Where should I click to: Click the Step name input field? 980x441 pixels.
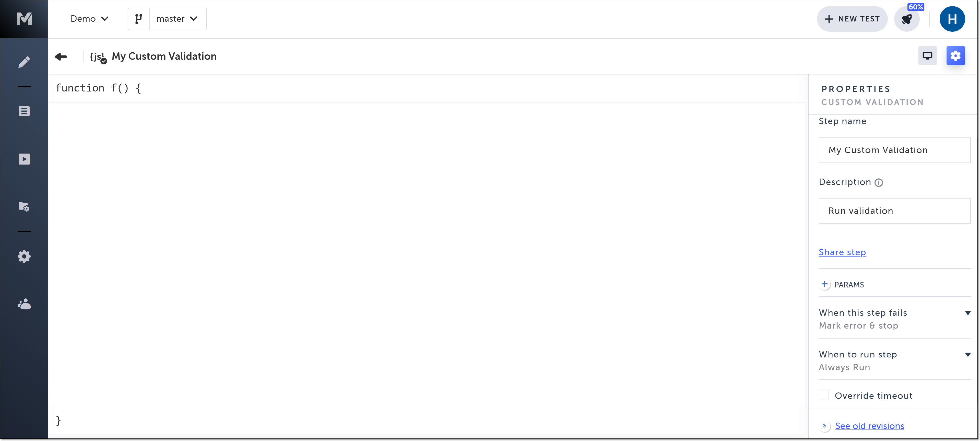(894, 150)
